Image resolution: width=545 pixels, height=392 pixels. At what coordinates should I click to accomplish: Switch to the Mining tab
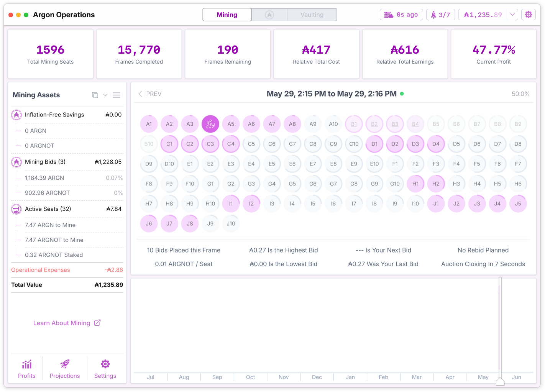(x=227, y=15)
